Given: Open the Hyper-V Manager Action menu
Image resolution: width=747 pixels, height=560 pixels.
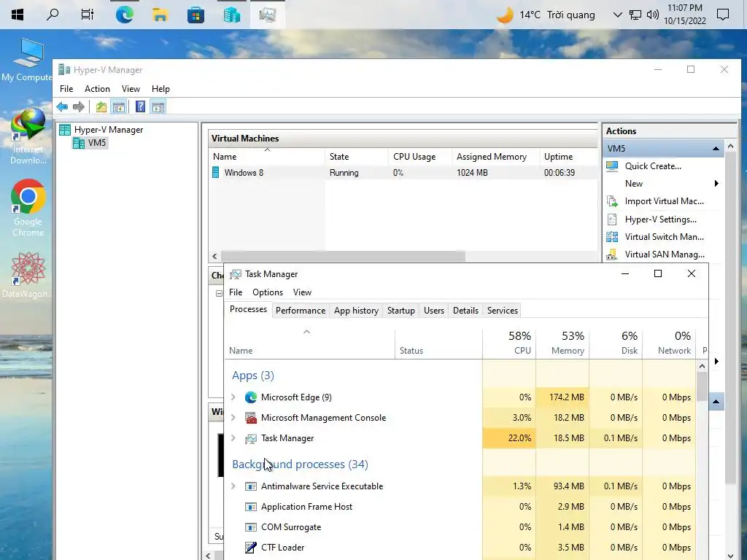Looking at the screenshot, I should [x=97, y=88].
